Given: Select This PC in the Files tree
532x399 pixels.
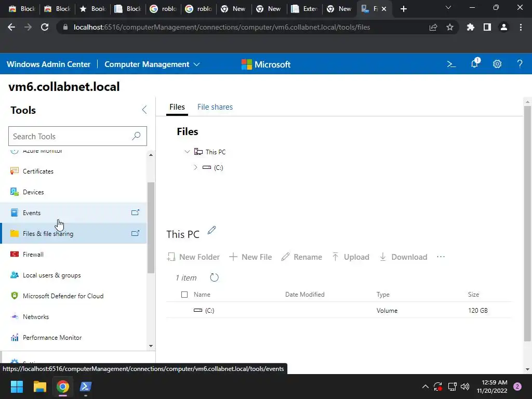Looking at the screenshot, I should click(x=216, y=152).
